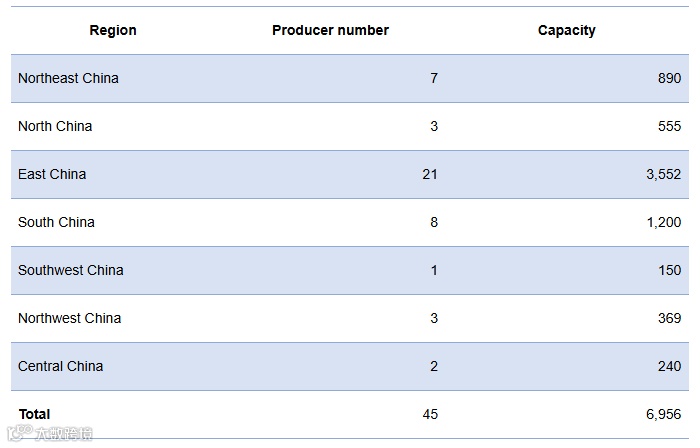Select the South China row label
This screenshot has height=448, width=700.
click(x=56, y=222)
